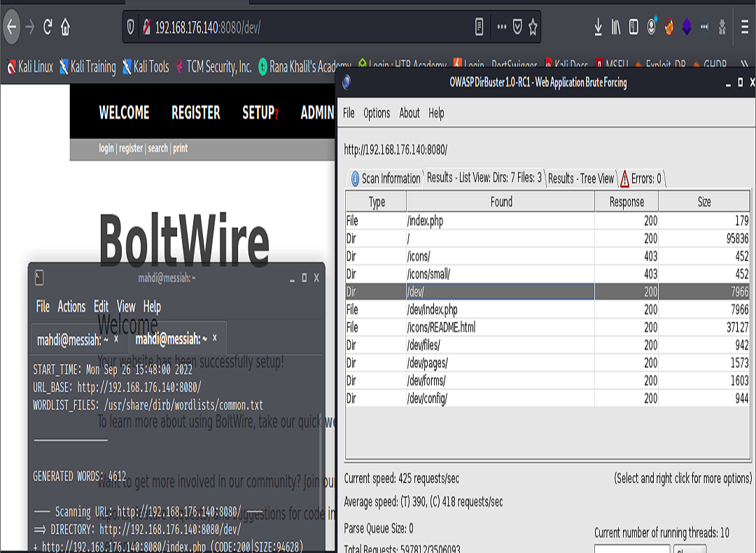
Task: Click the purple diamond extension icon
Action: tap(687, 27)
